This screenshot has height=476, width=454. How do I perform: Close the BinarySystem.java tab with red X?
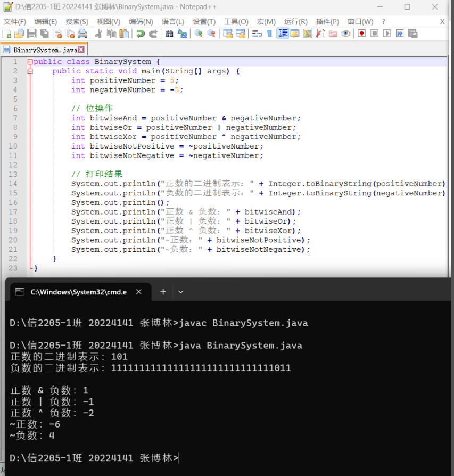pos(81,50)
